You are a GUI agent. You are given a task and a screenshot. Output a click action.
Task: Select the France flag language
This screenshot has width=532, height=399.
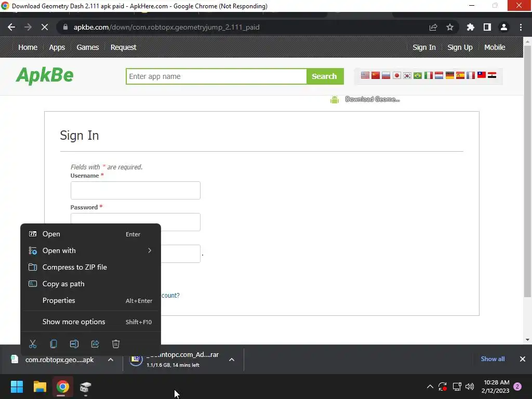tap(471, 75)
